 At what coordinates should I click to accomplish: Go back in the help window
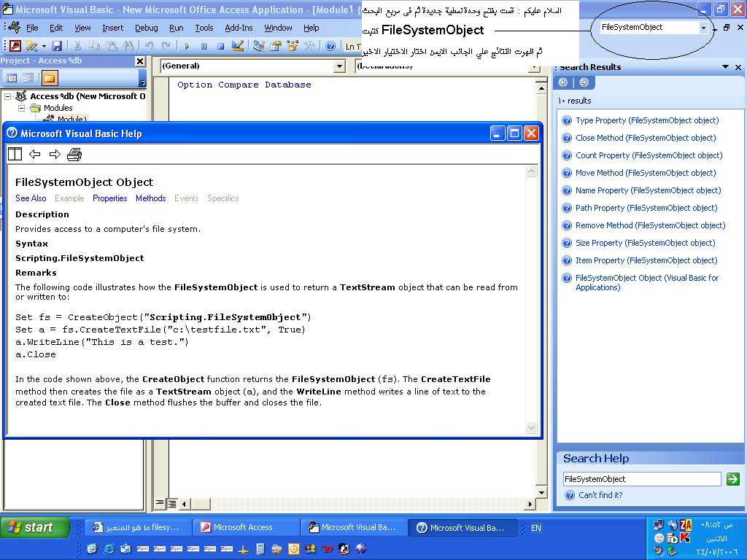coord(35,155)
